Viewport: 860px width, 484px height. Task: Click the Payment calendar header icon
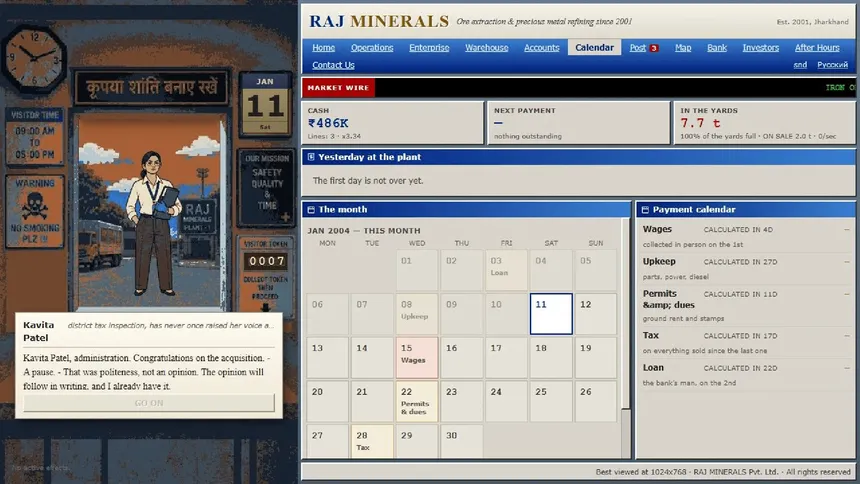point(645,210)
